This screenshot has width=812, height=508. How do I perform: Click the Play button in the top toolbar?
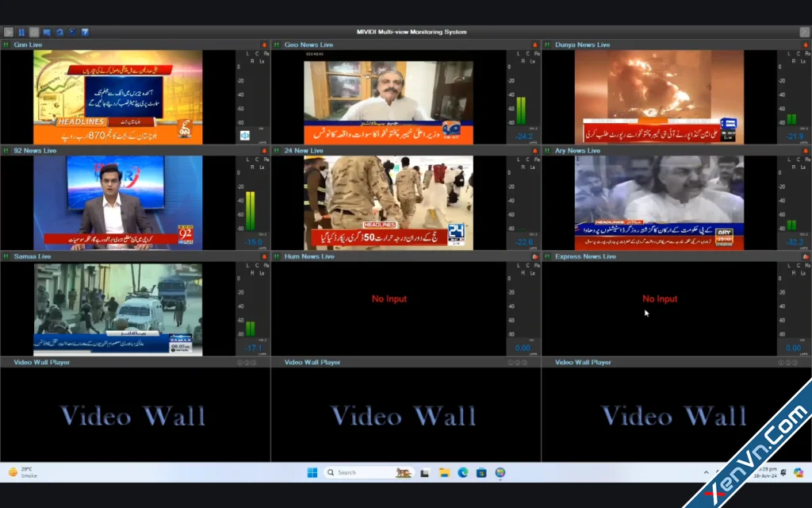pos(9,32)
